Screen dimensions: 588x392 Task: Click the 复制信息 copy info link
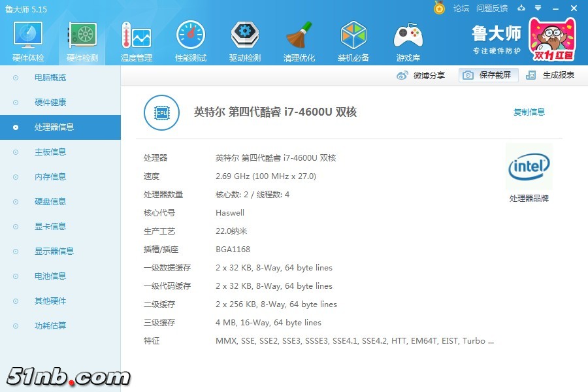pyautogui.click(x=529, y=112)
